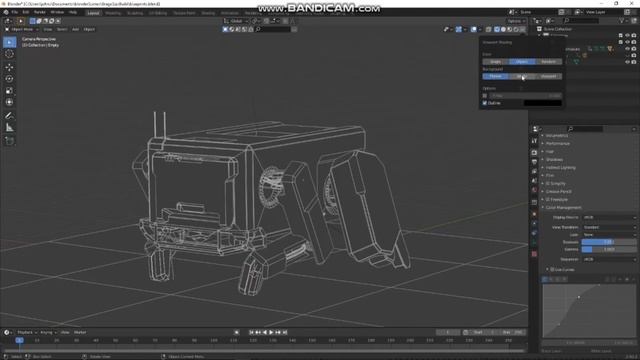Play the animation forward
This screenshot has height=360, width=640.
[x=271, y=332]
